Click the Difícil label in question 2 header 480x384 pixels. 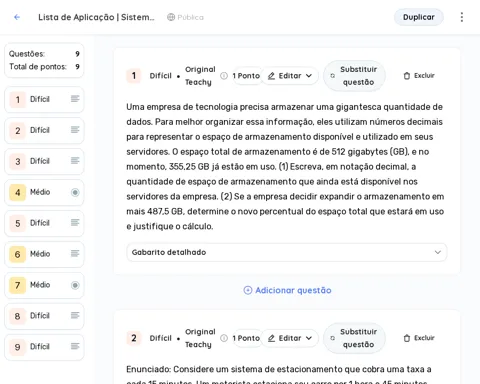160,338
